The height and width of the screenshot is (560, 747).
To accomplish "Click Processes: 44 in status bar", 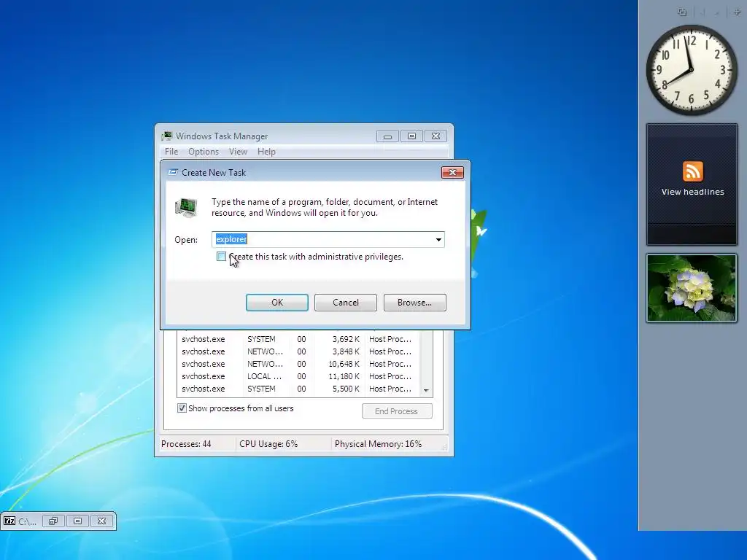I will 186,444.
